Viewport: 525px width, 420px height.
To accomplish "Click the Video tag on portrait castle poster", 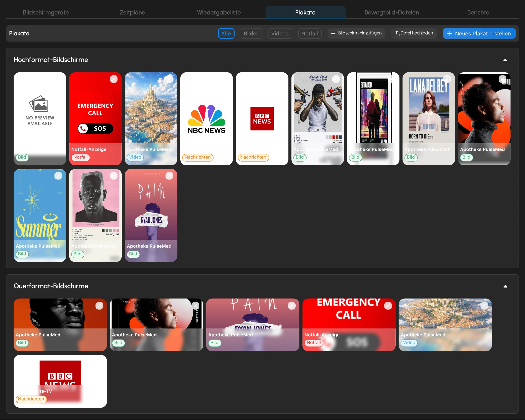I will [x=135, y=157].
